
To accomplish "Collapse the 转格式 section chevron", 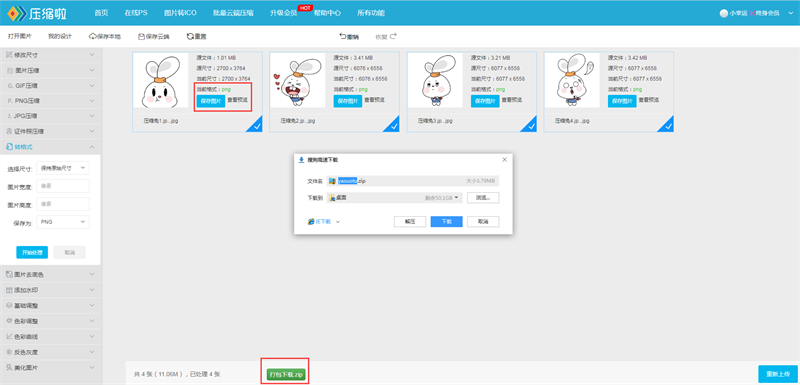I will point(92,147).
